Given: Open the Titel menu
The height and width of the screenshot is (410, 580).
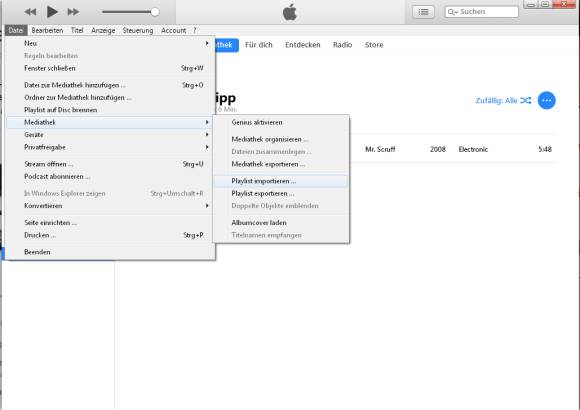Looking at the screenshot, I should 77,30.
